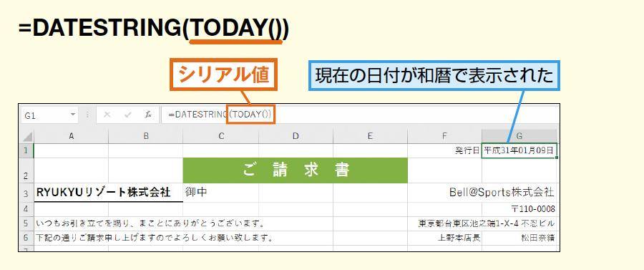Select column G header
Screen dimensions: 644x270
(519, 137)
